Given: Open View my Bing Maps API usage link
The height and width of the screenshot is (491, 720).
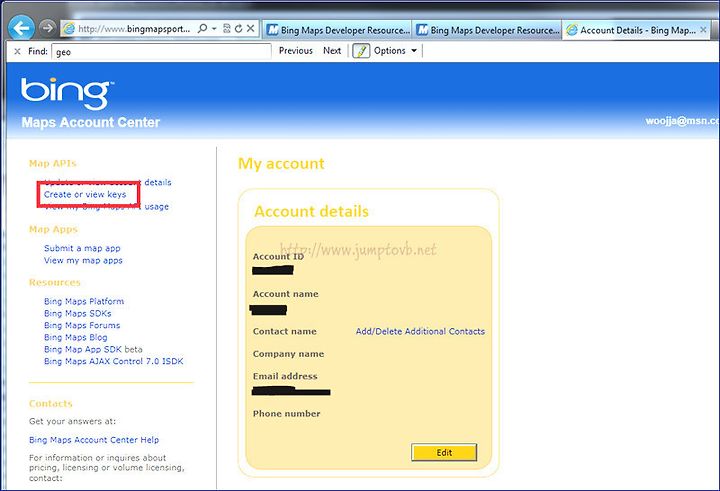Looking at the screenshot, I should point(107,207).
